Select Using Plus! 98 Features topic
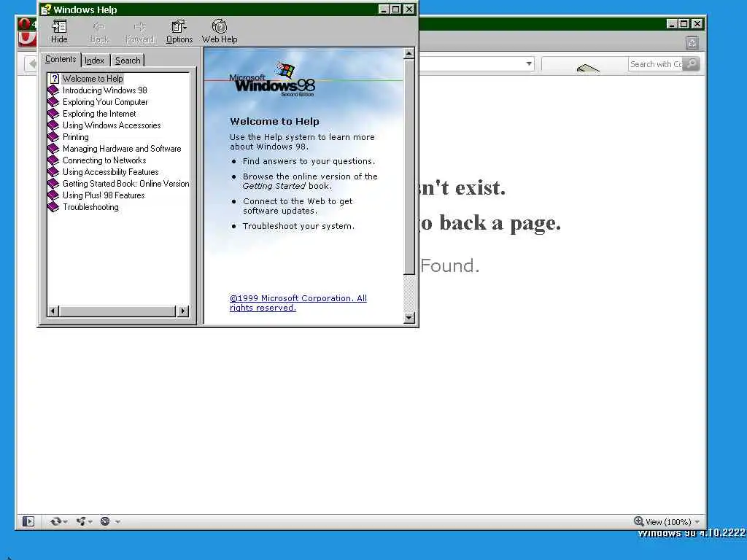Viewport: 747px width, 560px height. click(104, 195)
